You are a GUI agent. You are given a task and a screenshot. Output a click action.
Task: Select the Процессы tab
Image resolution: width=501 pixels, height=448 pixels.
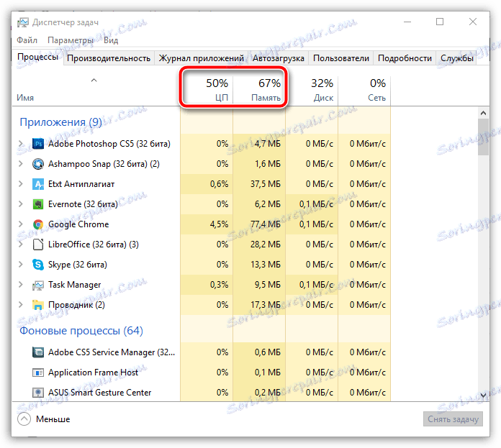tap(37, 57)
